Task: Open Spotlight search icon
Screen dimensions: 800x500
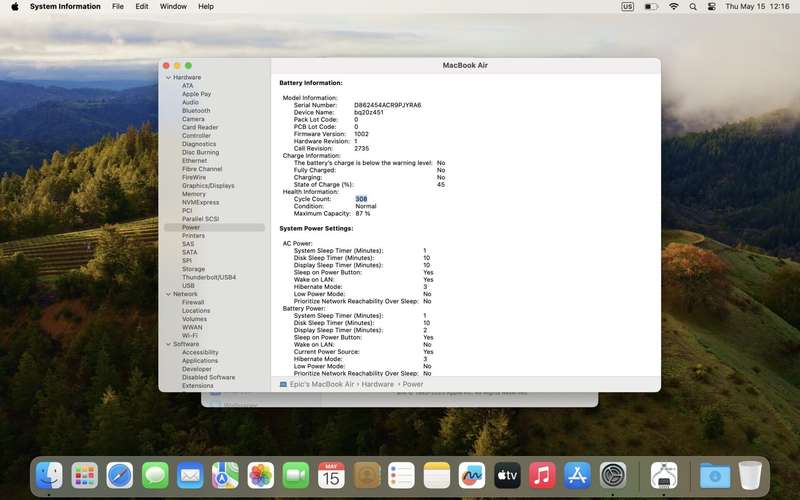Action: 693,7
